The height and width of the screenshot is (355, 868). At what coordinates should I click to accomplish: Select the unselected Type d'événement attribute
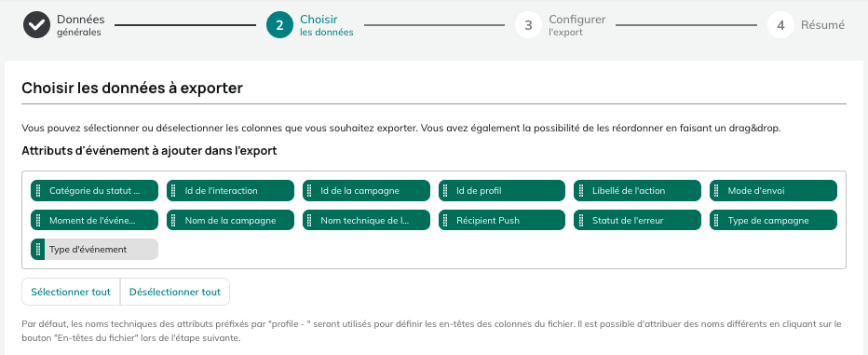coord(94,249)
